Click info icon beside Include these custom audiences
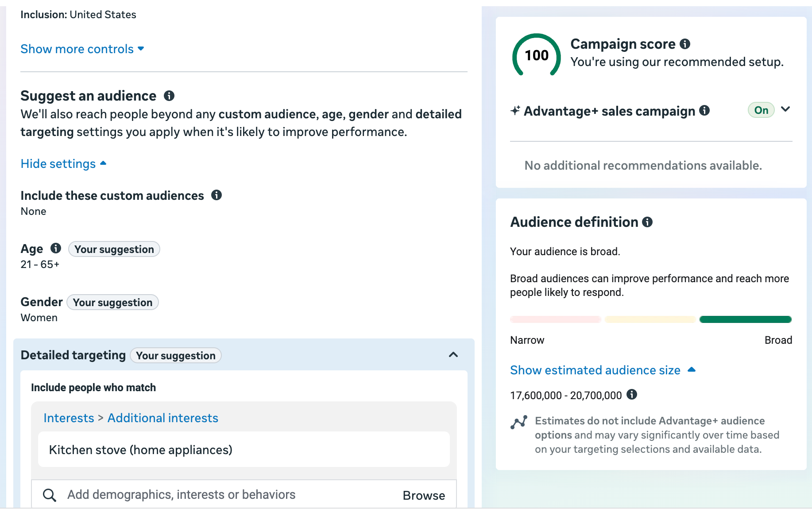This screenshot has width=812, height=513. [x=217, y=195]
